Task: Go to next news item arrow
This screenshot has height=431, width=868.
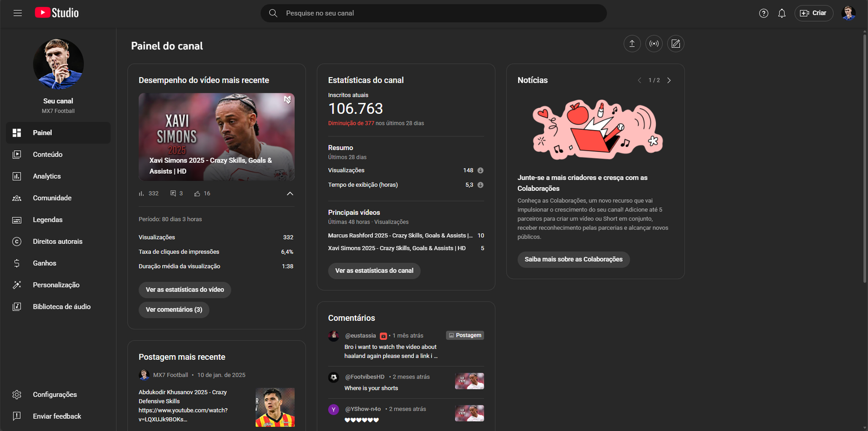Action: point(669,80)
